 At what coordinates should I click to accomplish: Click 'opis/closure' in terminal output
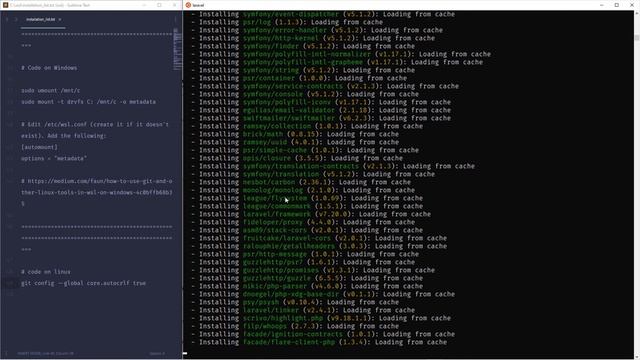pos(267,158)
